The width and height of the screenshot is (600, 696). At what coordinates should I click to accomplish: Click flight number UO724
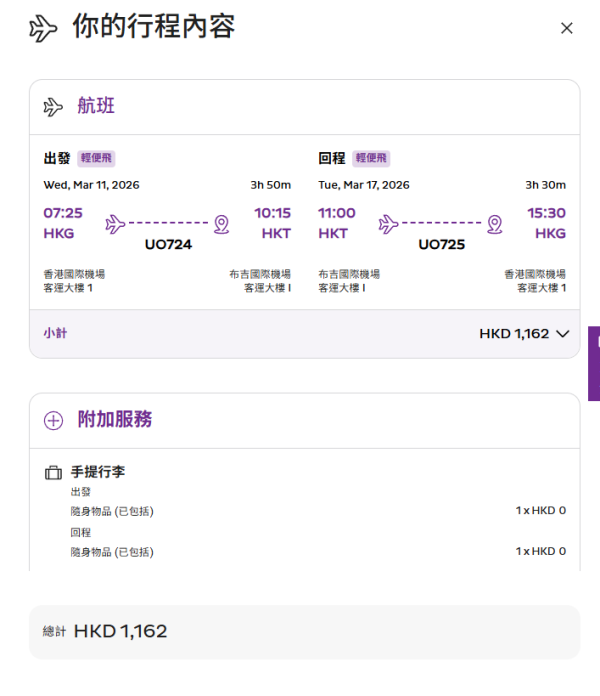tap(168, 245)
